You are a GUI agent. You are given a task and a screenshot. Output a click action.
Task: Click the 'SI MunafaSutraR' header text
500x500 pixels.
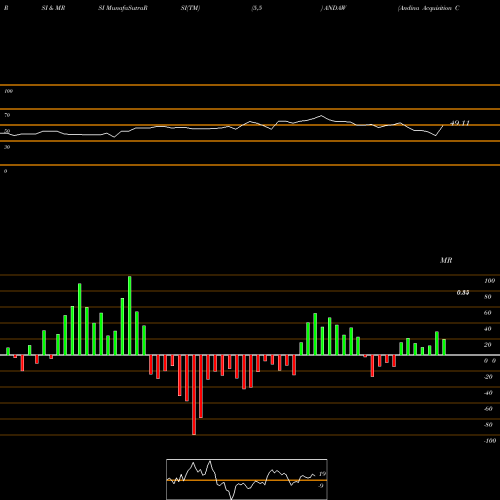click(123, 8)
